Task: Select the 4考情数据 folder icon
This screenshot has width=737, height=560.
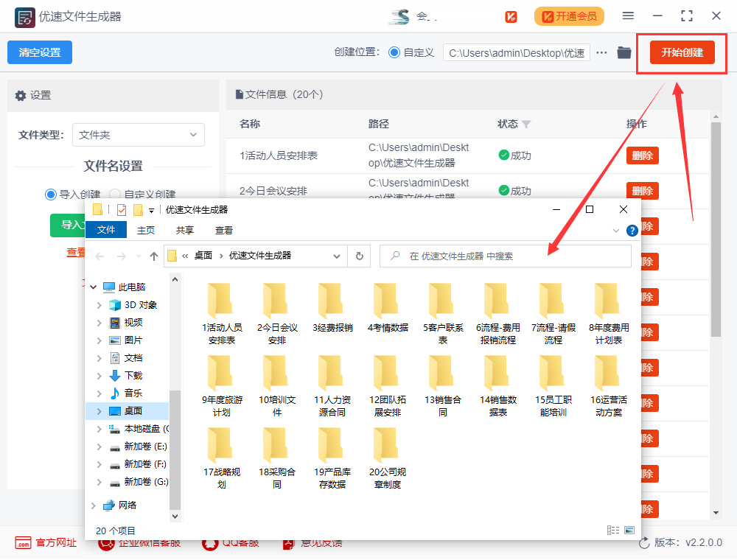Action: click(x=386, y=301)
